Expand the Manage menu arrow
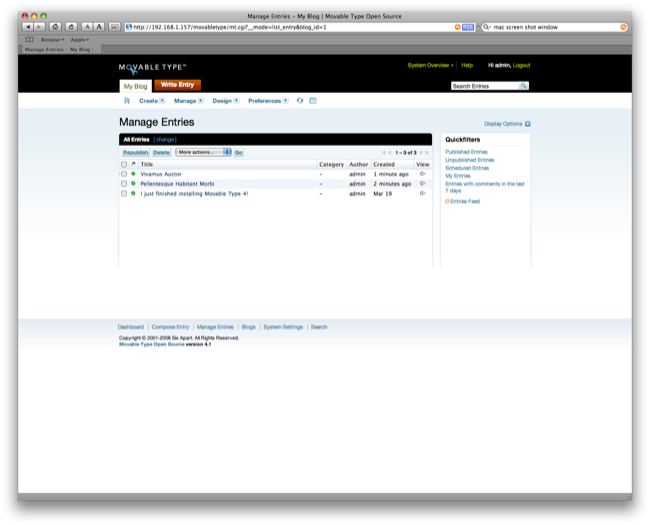The width and height of the screenshot is (650, 525). tap(201, 101)
